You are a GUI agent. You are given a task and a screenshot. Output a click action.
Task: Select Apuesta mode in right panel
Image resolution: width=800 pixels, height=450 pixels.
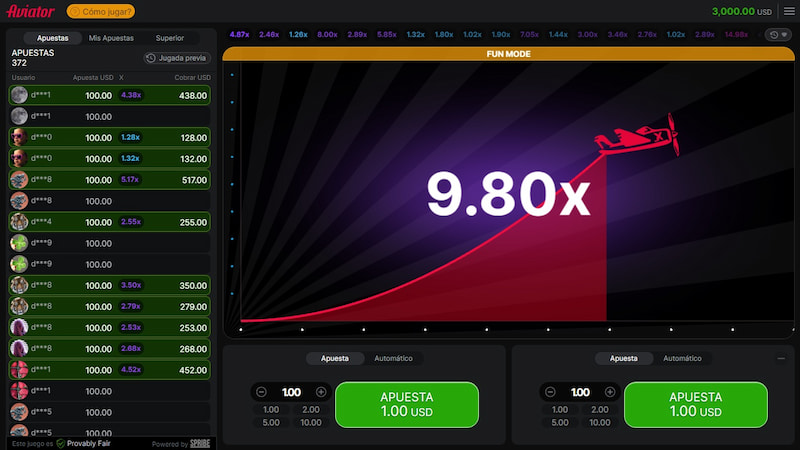pos(623,358)
